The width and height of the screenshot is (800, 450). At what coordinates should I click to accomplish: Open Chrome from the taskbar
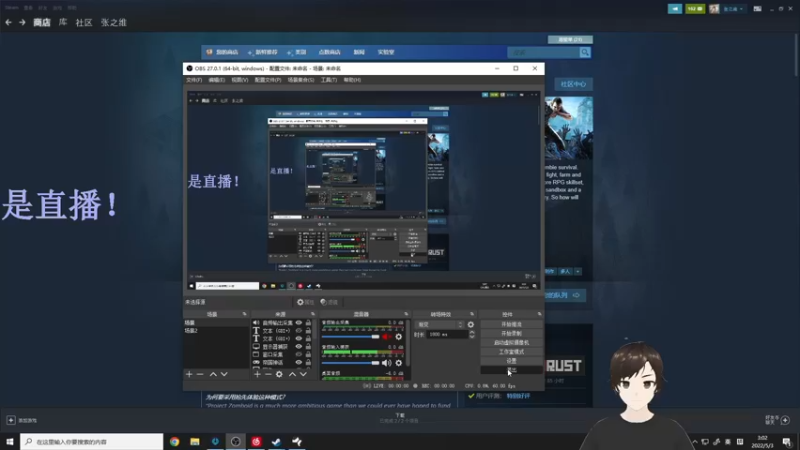(174, 442)
